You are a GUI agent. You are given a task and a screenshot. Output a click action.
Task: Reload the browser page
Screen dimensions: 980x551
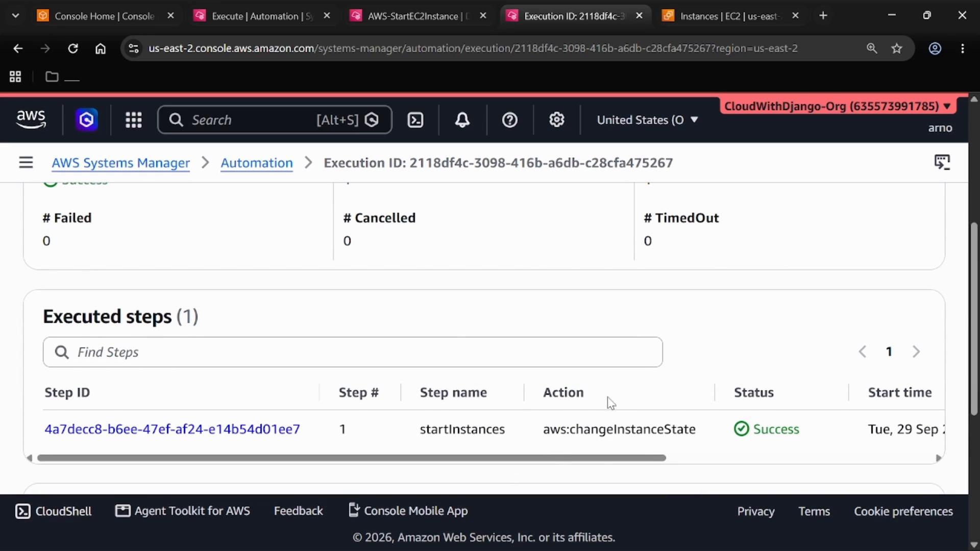[73, 48]
